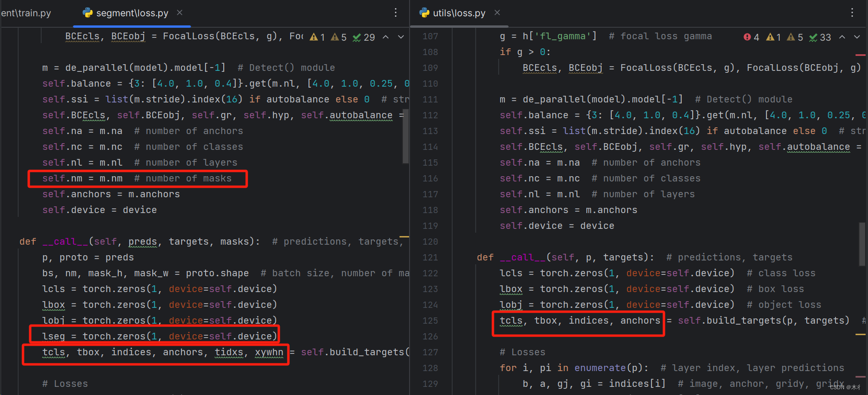Open left editor pane options menu

[x=396, y=13]
